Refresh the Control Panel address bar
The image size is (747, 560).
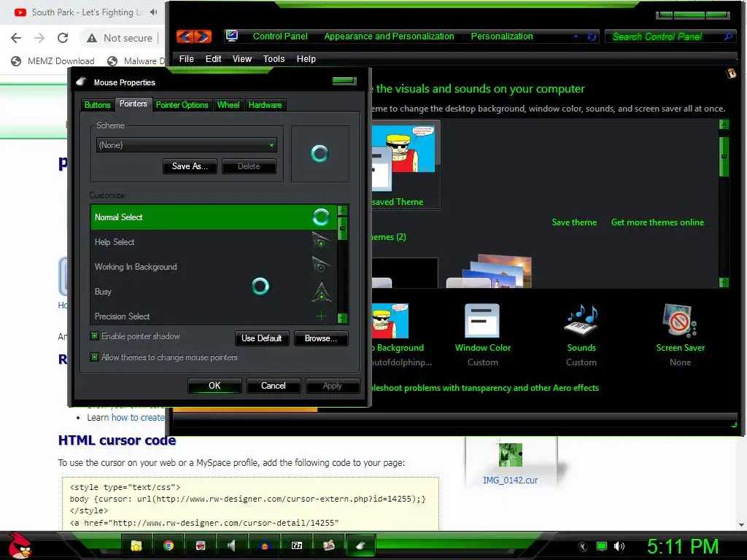(592, 36)
